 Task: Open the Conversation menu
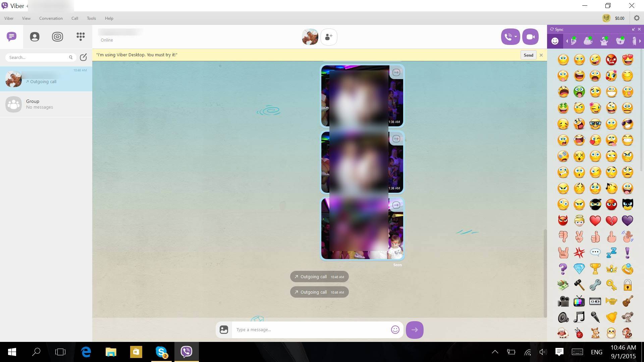[51, 18]
